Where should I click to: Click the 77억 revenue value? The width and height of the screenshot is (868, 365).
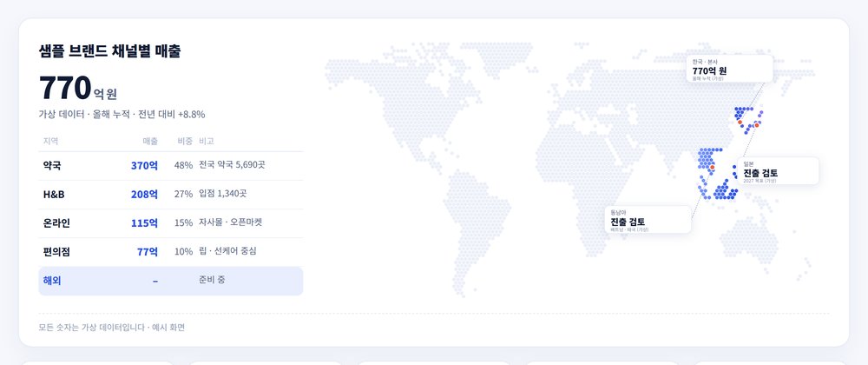click(x=148, y=252)
